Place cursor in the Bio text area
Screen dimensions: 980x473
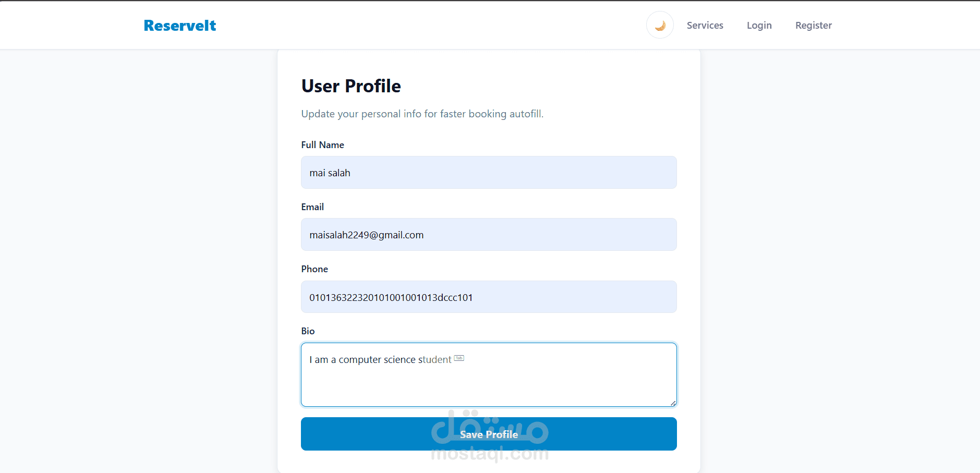click(489, 374)
